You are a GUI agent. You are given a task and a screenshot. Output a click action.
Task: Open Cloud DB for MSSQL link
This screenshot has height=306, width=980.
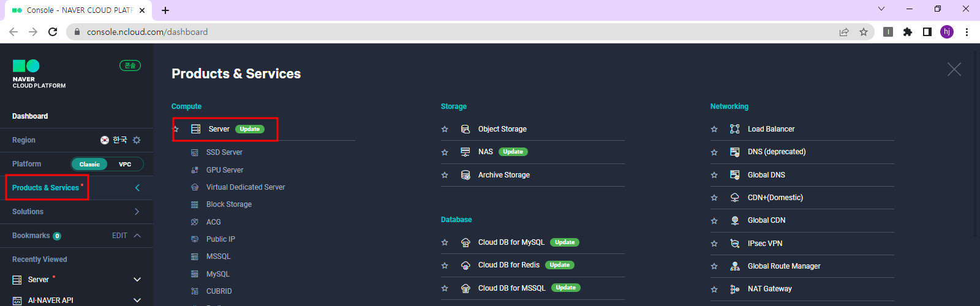pyautogui.click(x=512, y=288)
